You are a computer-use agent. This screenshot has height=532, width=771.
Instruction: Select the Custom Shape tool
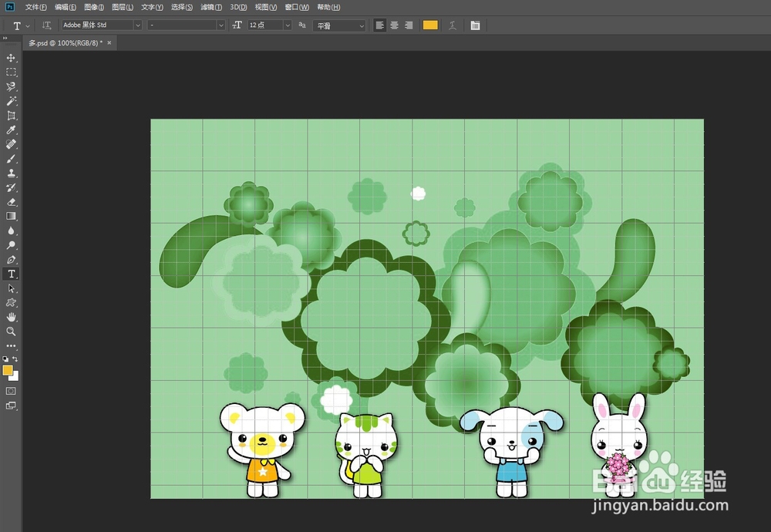click(x=11, y=303)
